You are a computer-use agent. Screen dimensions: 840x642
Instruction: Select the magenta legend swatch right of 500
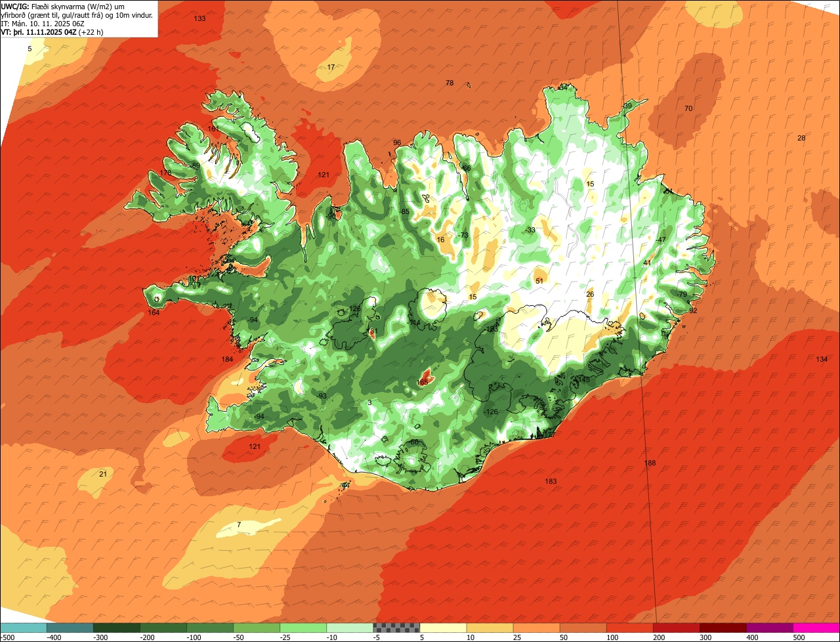(x=816, y=628)
